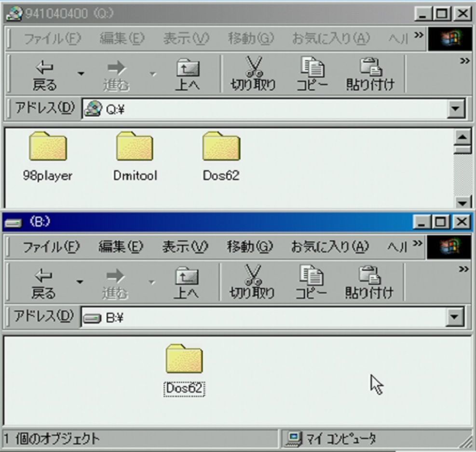The width and height of the screenshot is (476, 452).
Task: Click scroll up arrow in Q: window
Action: click(462, 137)
